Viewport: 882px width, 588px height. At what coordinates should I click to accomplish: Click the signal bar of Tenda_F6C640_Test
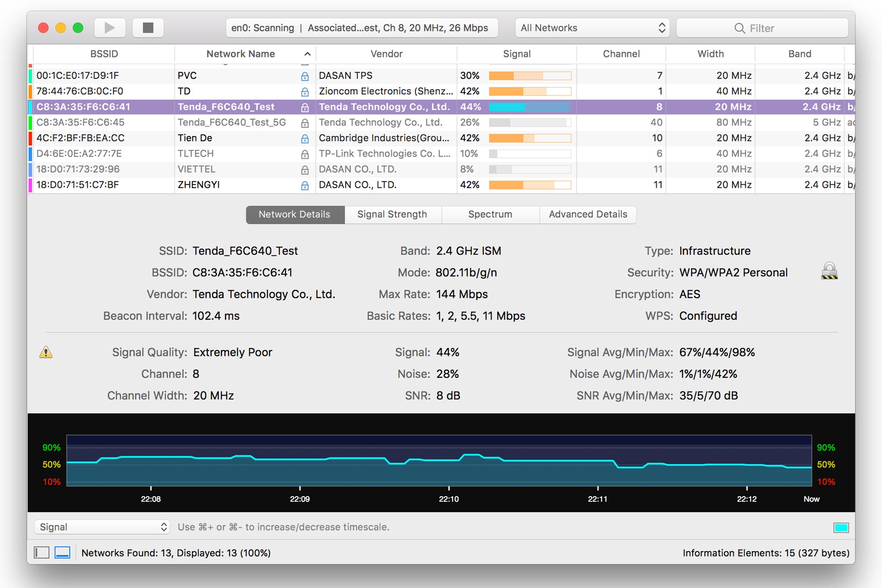(530, 107)
